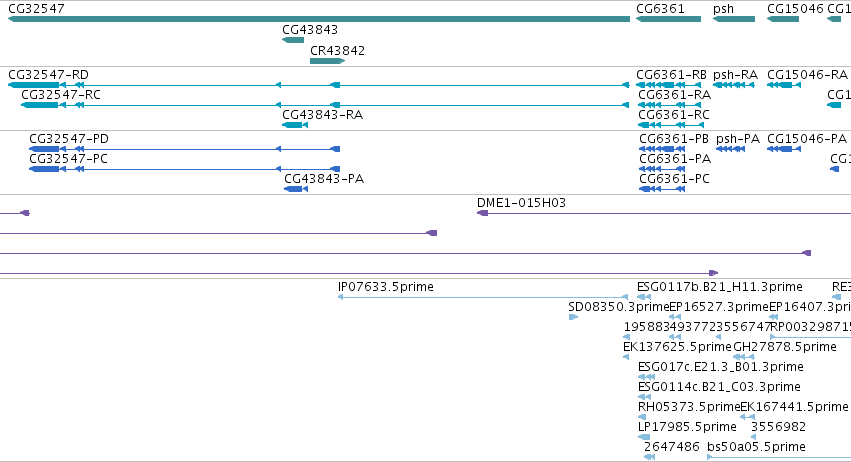Click the CG15046 gene bar
Viewport: 851px width, 462px height.
coord(783,19)
